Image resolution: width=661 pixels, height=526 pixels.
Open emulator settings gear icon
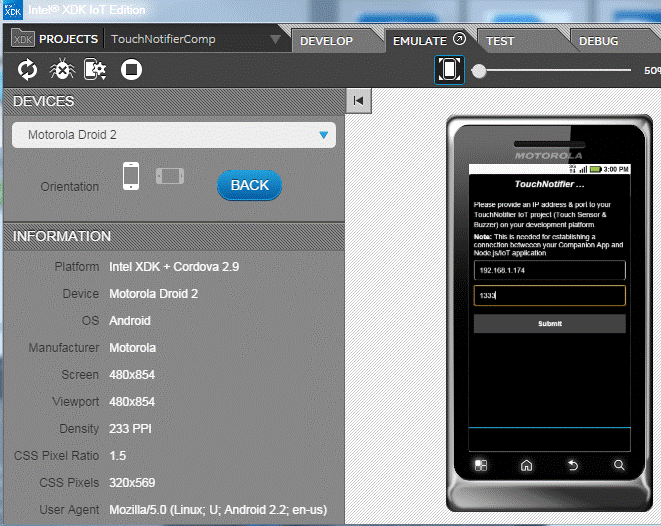click(x=95, y=70)
